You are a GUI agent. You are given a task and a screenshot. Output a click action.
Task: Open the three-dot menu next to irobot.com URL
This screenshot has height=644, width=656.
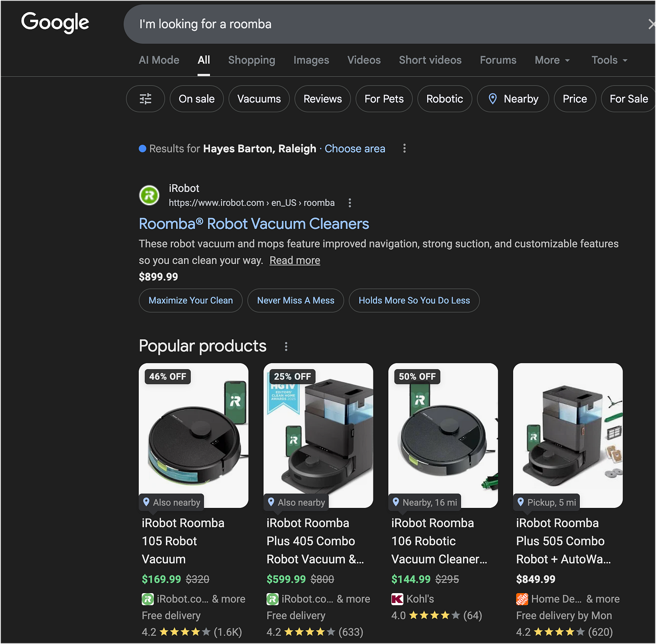pyautogui.click(x=350, y=203)
